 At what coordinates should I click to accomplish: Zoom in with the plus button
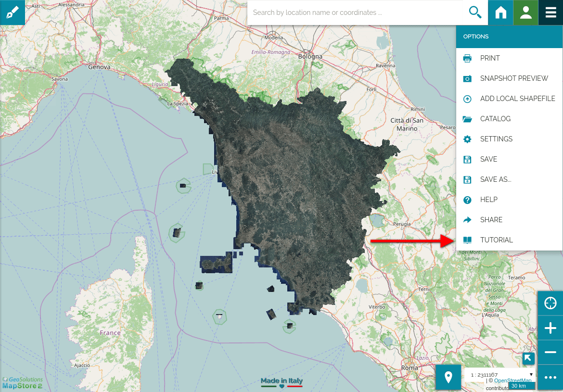pos(550,329)
